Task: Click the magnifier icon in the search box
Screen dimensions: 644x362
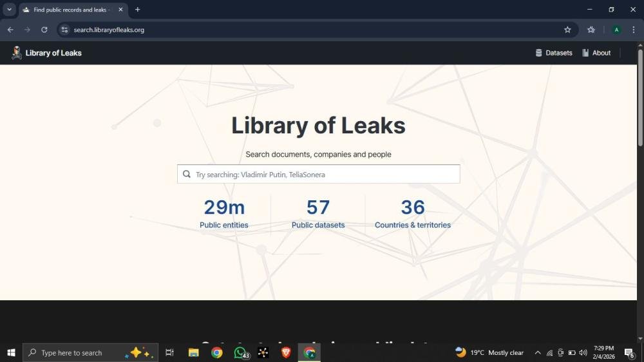Action: (x=187, y=174)
